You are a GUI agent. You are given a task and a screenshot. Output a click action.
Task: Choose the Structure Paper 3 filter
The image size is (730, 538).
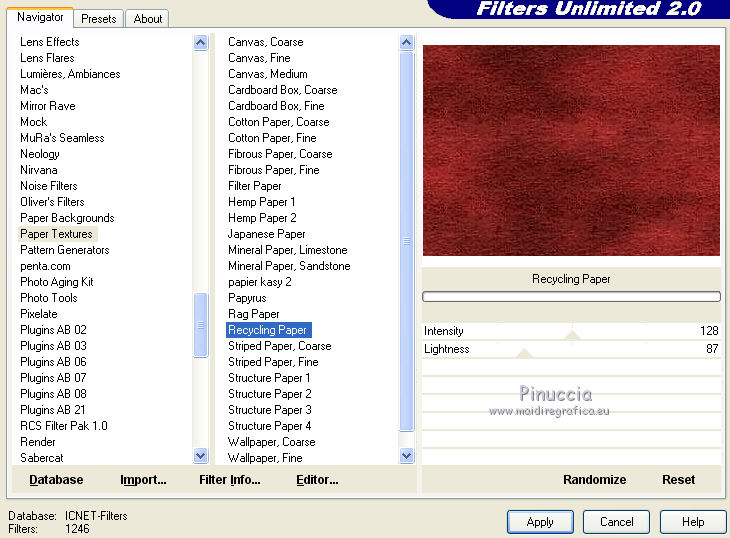270,410
